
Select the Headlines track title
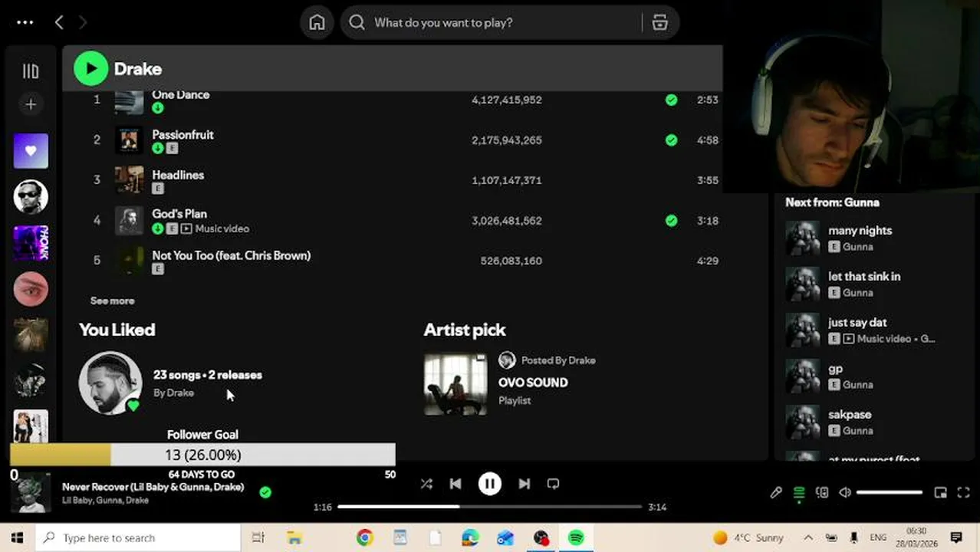[178, 175]
